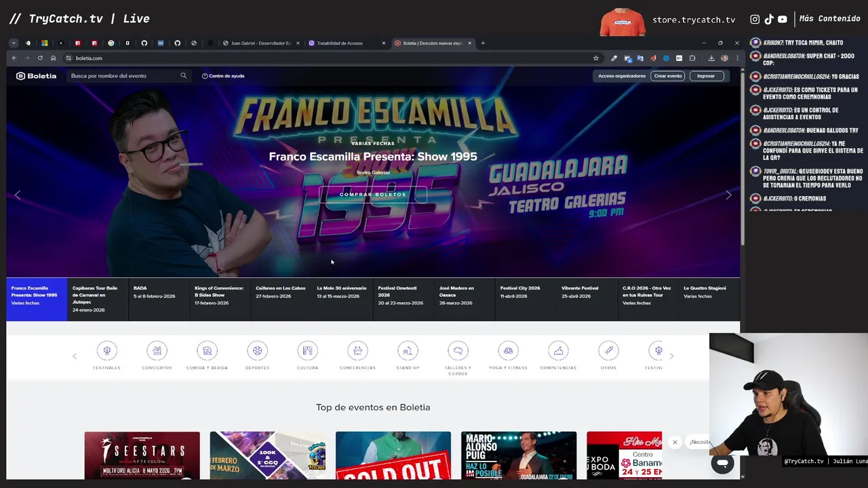Show the previous hero banner slide
Viewport: 868px width, 488px height.
click(18, 195)
